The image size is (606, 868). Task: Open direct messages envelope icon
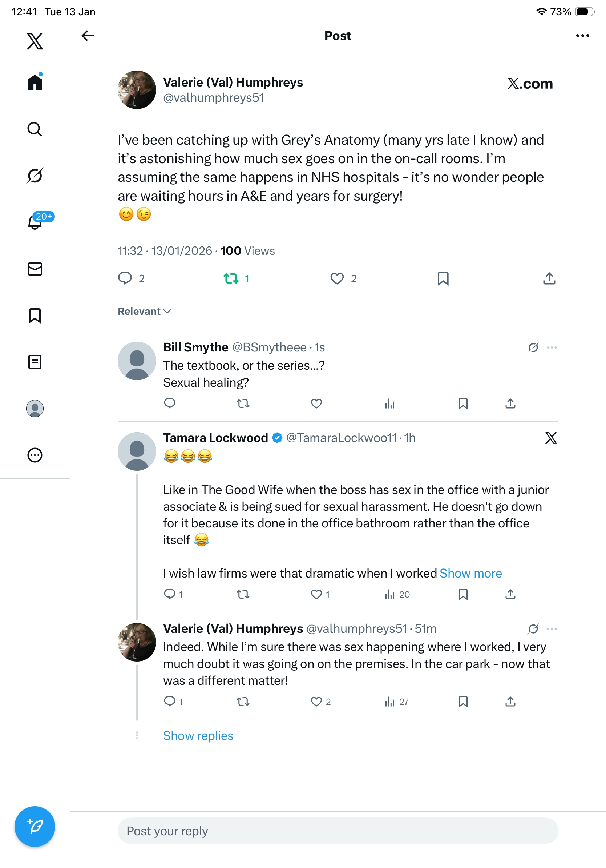coord(35,269)
